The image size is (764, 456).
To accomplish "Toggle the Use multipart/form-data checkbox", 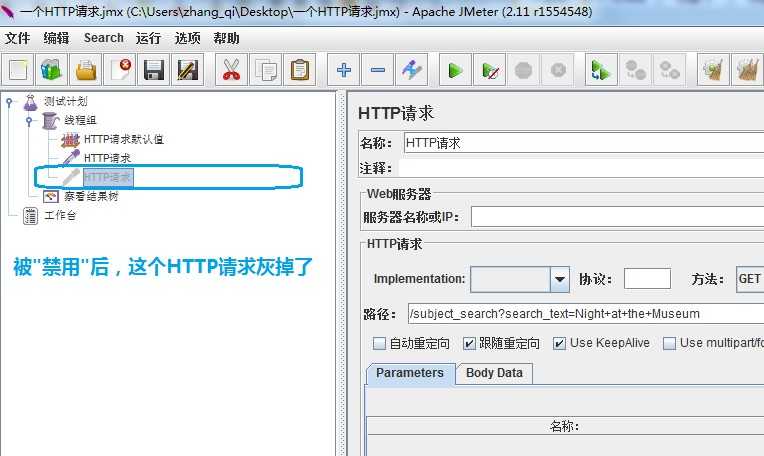I will [x=669, y=343].
